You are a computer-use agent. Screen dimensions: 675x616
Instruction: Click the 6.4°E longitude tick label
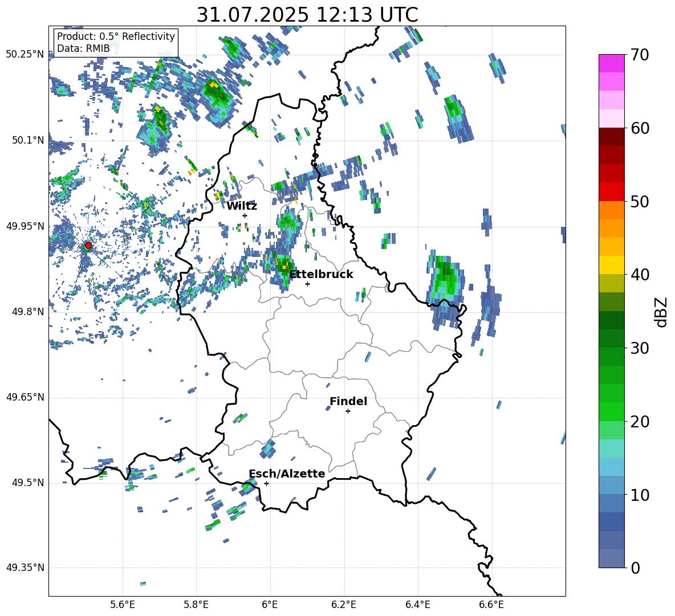tap(417, 605)
